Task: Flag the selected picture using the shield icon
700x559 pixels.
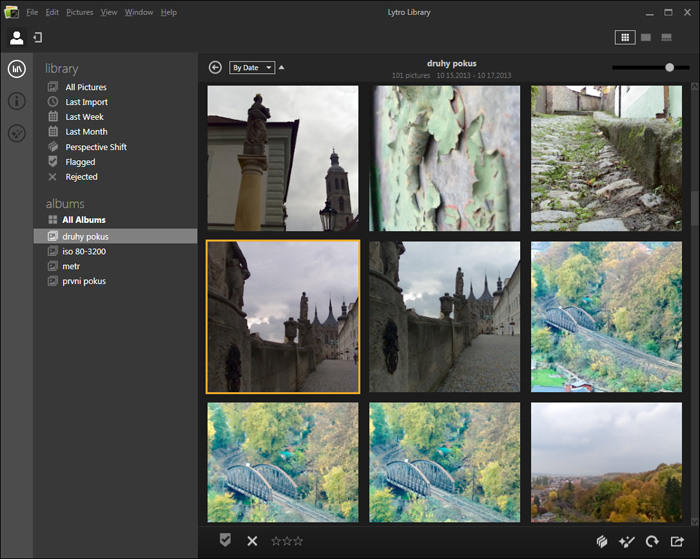Action: coord(226,541)
